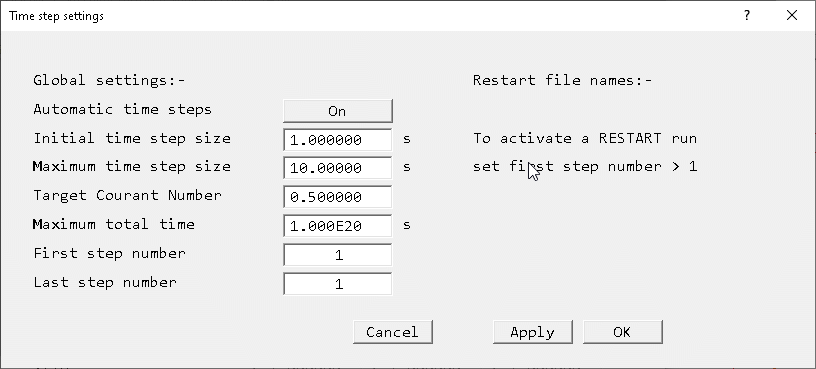Viewport: 816px width, 369px height.
Task: Click the Last step number box
Action: (x=338, y=284)
